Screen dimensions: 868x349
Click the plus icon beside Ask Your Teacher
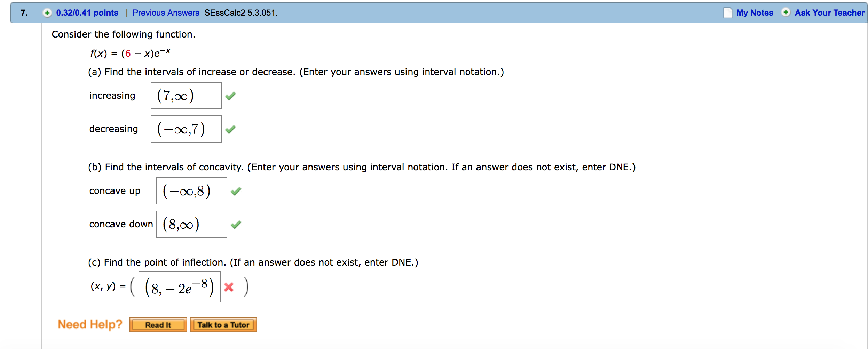786,13
